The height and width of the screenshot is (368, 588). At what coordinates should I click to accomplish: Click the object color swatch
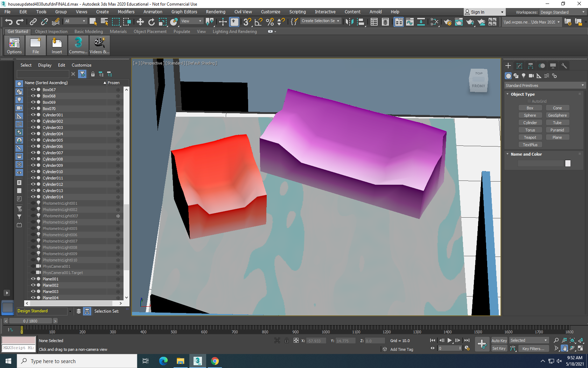point(568,163)
